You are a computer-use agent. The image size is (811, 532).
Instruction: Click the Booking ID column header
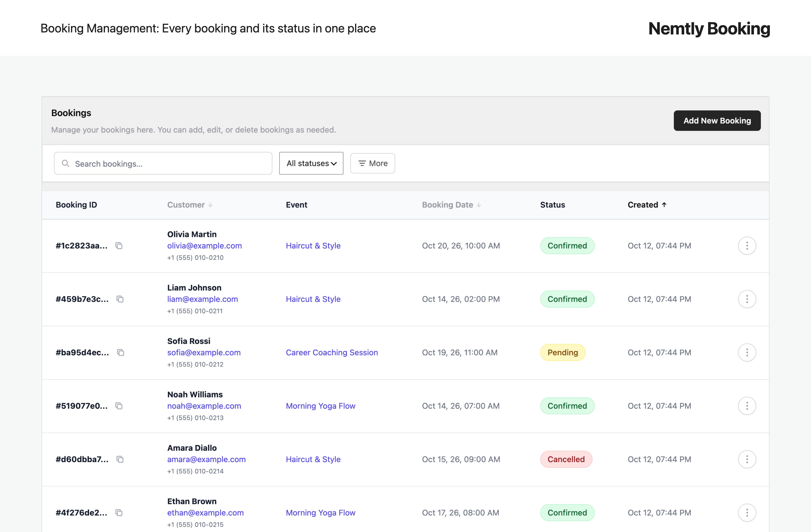pyautogui.click(x=76, y=205)
